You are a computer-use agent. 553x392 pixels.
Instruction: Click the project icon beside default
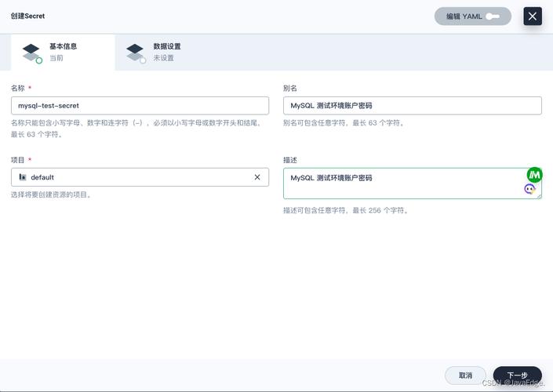23,177
